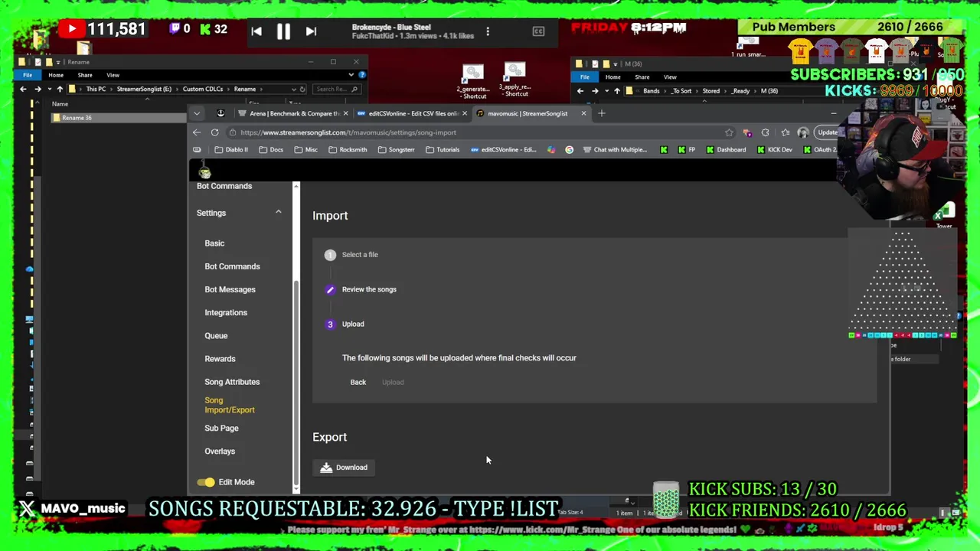Image resolution: width=980 pixels, height=551 pixels.
Task: Open the KICK Dev bookmark
Action: tap(774, 150)
